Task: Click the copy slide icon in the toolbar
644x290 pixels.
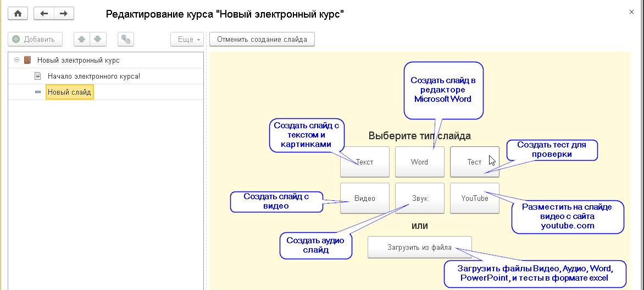Action: (x=126, y=40)
